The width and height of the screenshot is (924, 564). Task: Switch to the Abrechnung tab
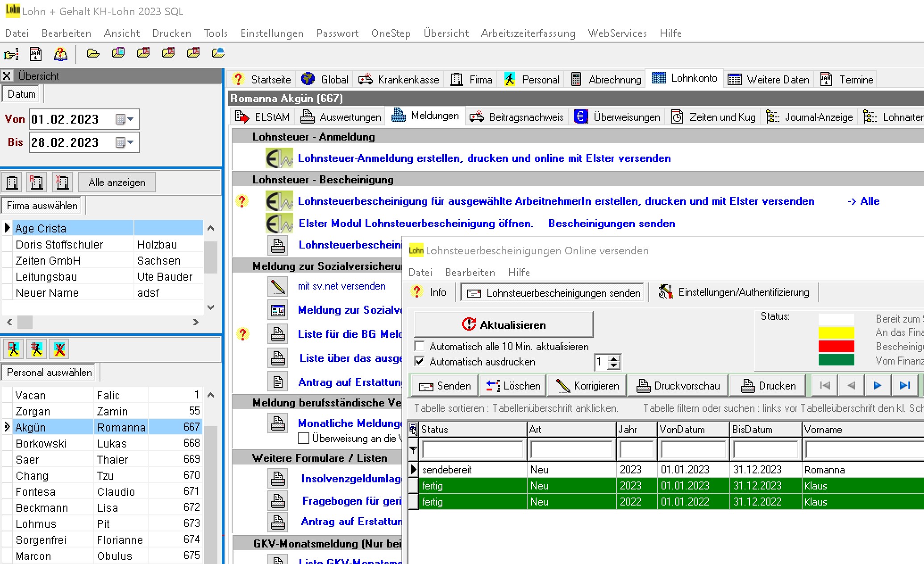click(607, 79)
